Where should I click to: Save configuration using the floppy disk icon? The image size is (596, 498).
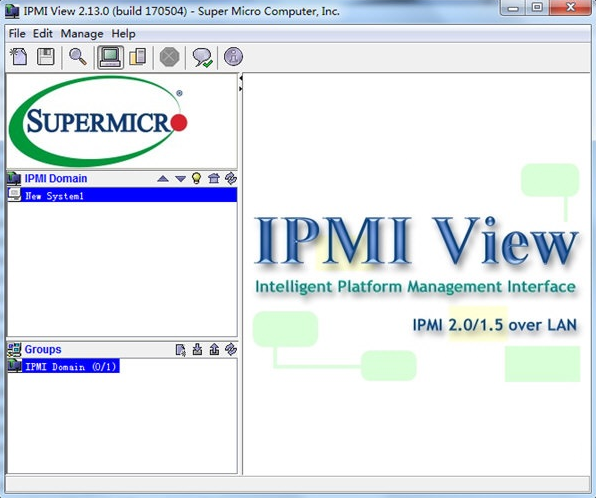click(46, 57)
